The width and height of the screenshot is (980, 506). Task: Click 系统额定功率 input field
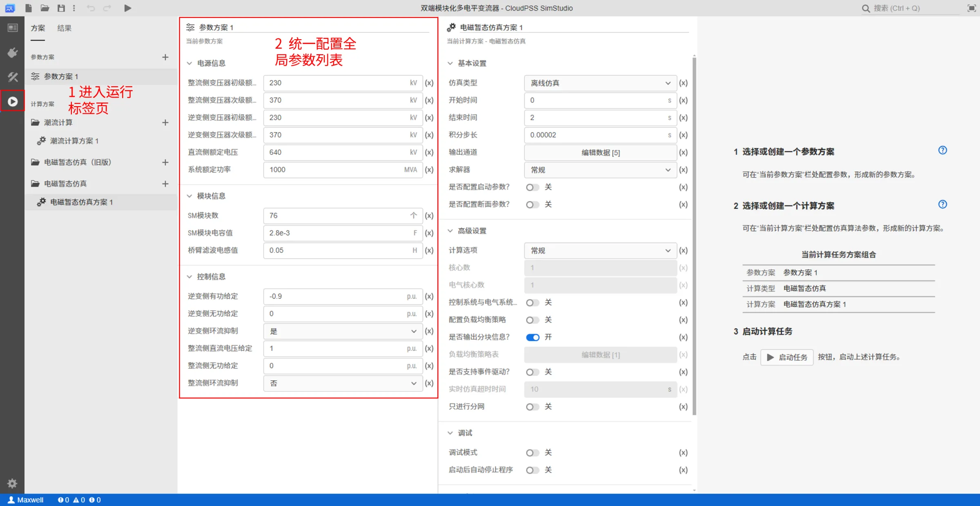tap(343, 170)
